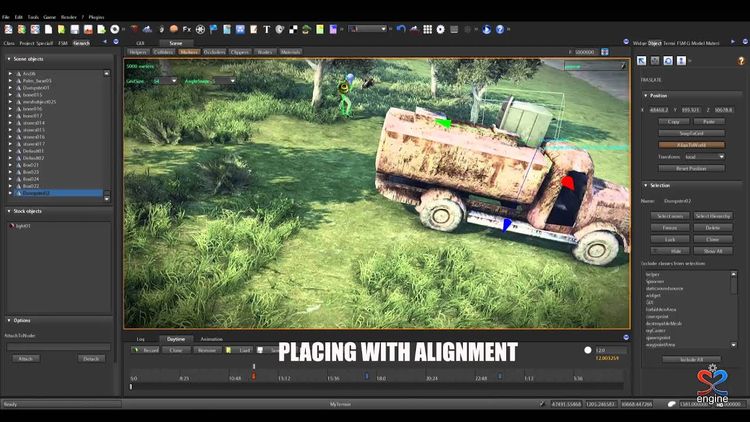Click the blue undo arrow icon

click(x=401, y=29)
